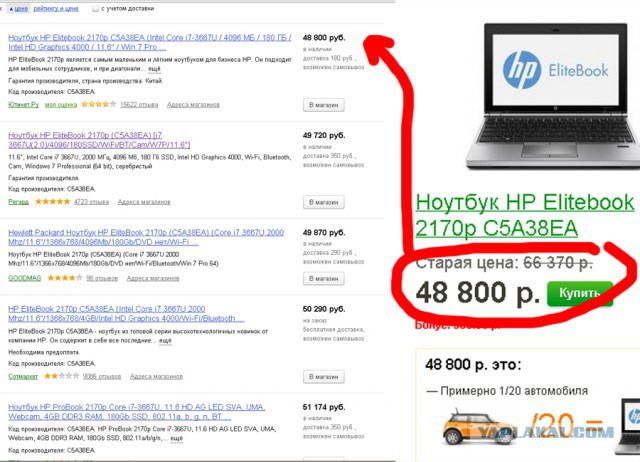640x462 pixels.
Task: Click 'В магазин' for the 49 870 руб. offer
Action: click(324, 278)
